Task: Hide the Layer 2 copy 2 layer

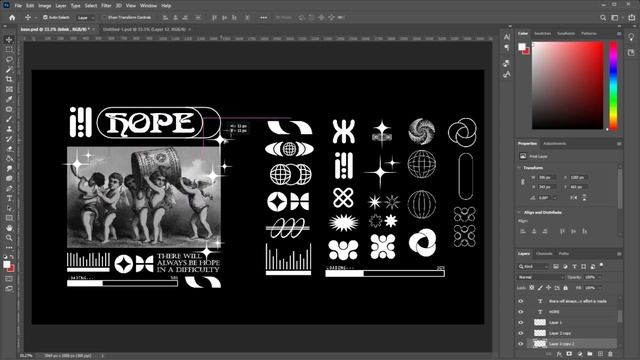Action: tap(520, 344)
